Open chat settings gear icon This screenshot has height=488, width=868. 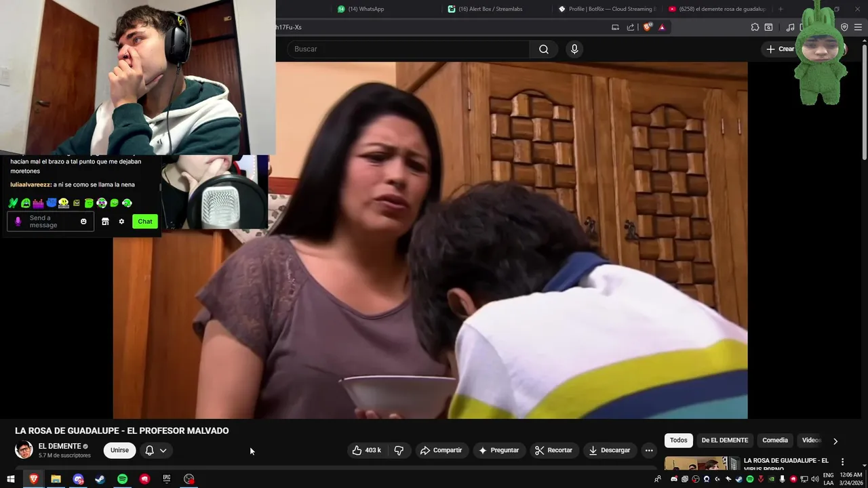(121, 222)
